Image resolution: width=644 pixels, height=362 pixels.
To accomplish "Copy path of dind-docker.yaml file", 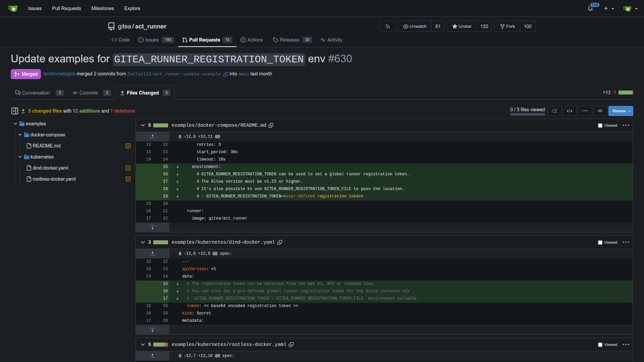I will tap(280, 242).
